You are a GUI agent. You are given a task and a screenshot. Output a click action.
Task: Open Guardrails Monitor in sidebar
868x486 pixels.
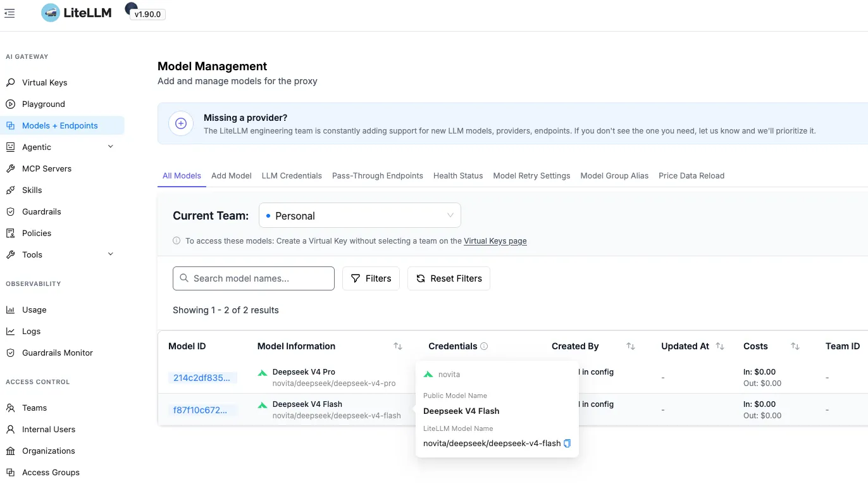[57, 352]
